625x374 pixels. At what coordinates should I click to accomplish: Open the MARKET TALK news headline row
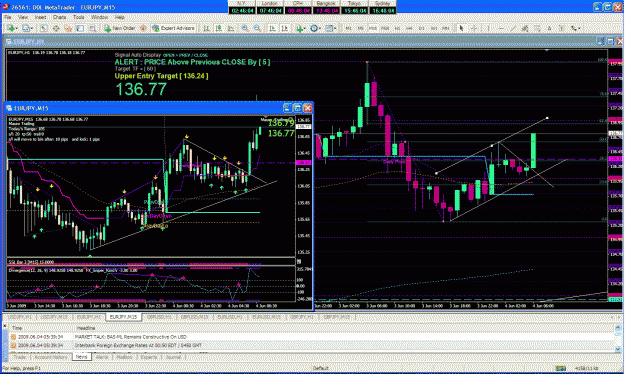pos(312,337)
